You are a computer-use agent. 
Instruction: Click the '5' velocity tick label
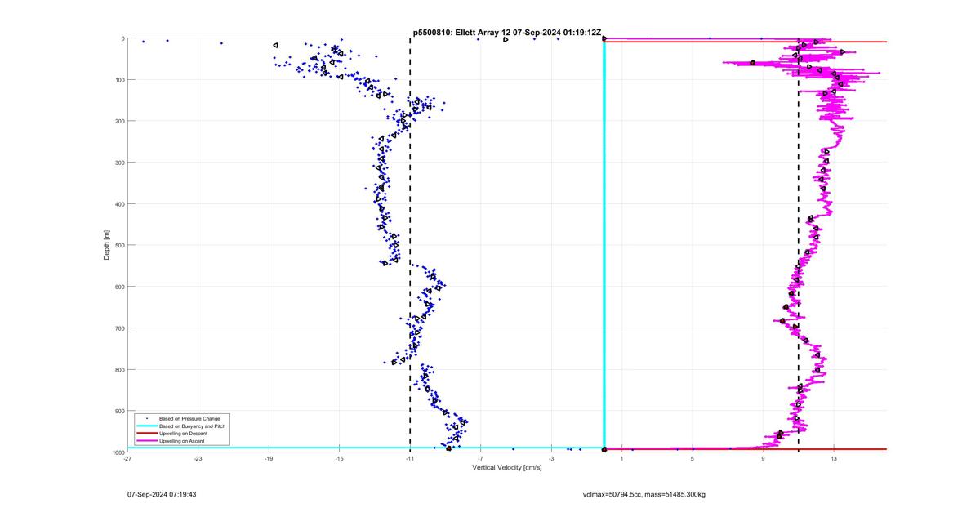point(693,459)
